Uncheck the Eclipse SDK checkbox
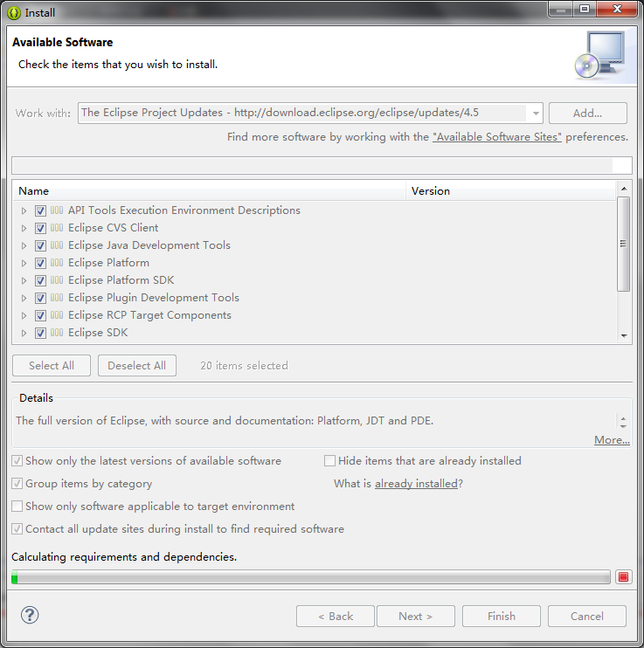This screenshot has width=644, height=648. point(40,333)
